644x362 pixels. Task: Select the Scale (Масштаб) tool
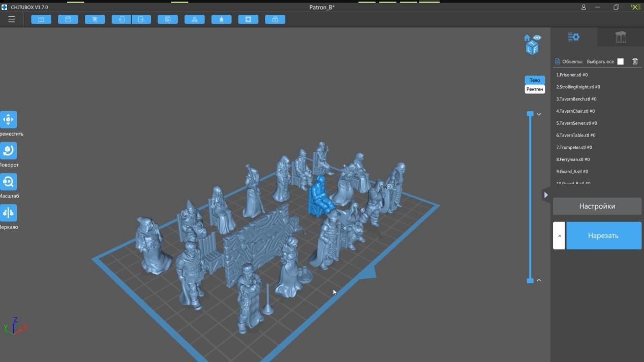pyautogui.click(x=8, y=182)
